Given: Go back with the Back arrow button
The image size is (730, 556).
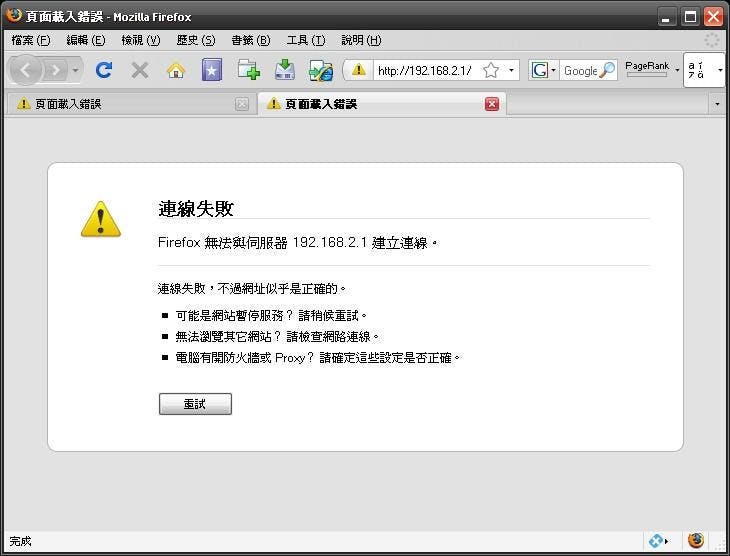Looking at the screenshot, I should click(26, 70).
